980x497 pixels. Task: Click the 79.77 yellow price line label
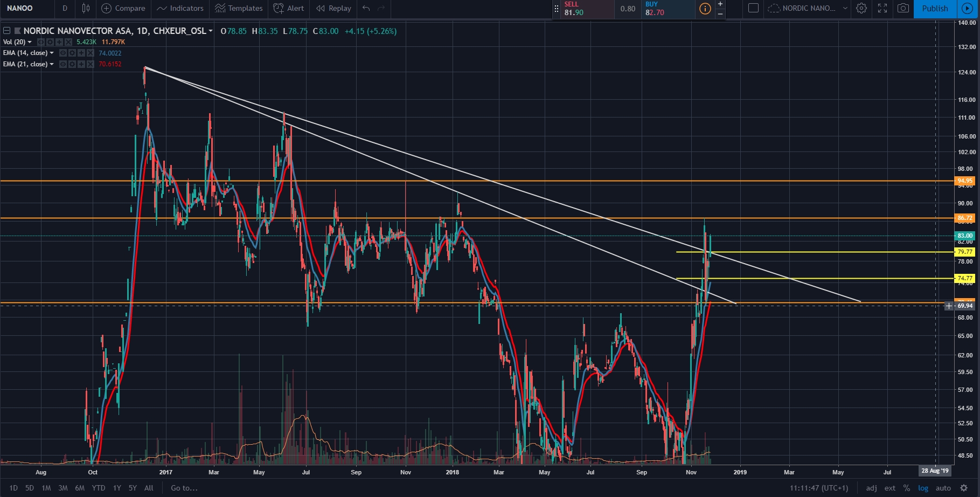(x=965, y=252)
